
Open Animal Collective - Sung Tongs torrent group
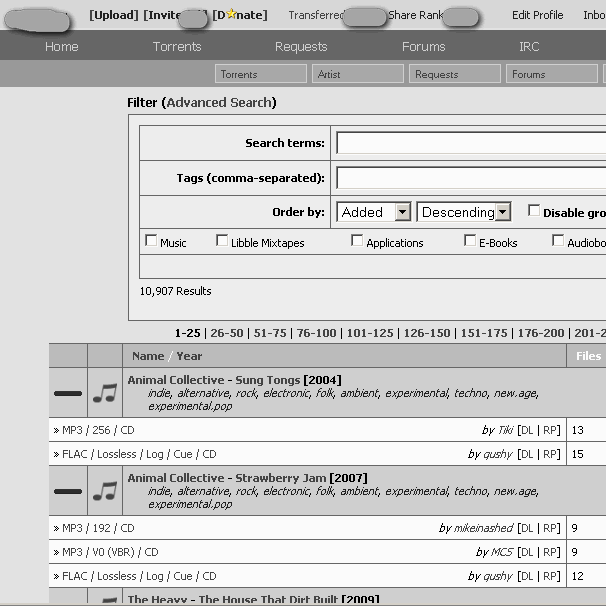tap(214, 380)
